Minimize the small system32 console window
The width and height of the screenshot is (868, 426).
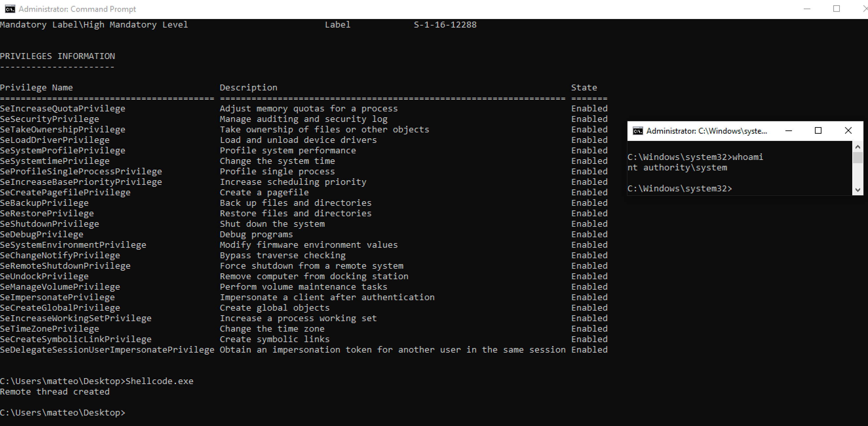coord(788,131)
